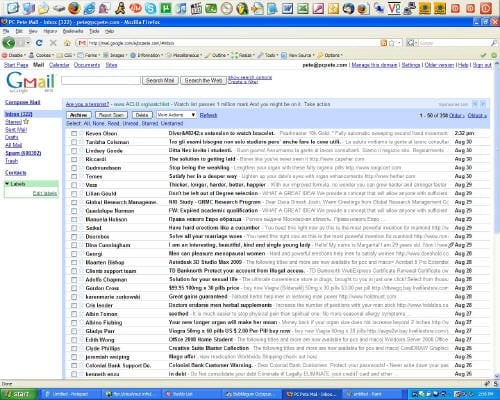The width and height of the screenshot is (500, 400).
Task: Open the Calendar link in top navigation
Action: coord(59,65)
